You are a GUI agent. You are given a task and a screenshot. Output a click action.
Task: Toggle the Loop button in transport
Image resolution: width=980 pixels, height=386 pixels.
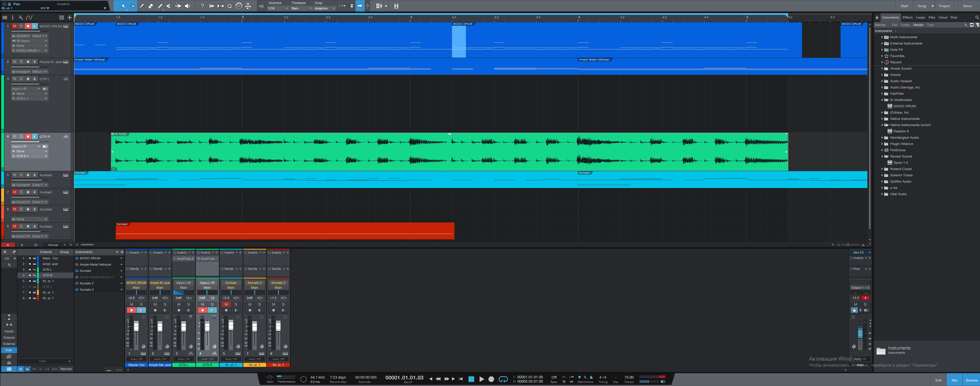(503, 379)
